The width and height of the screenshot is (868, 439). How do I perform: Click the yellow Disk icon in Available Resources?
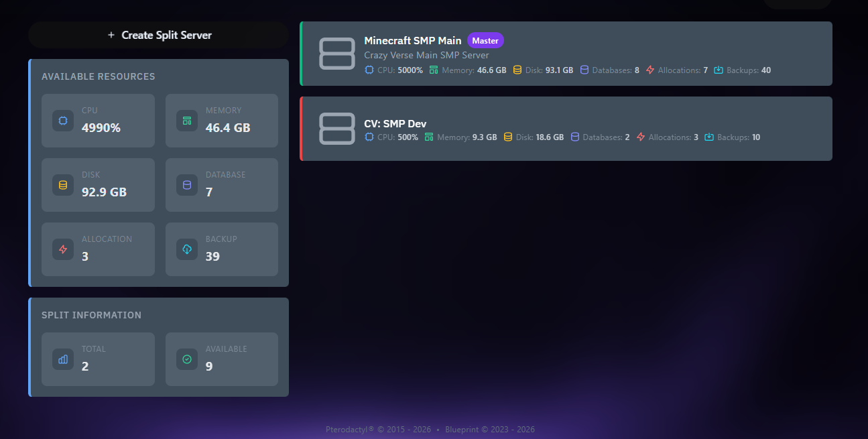coord(63,185)
